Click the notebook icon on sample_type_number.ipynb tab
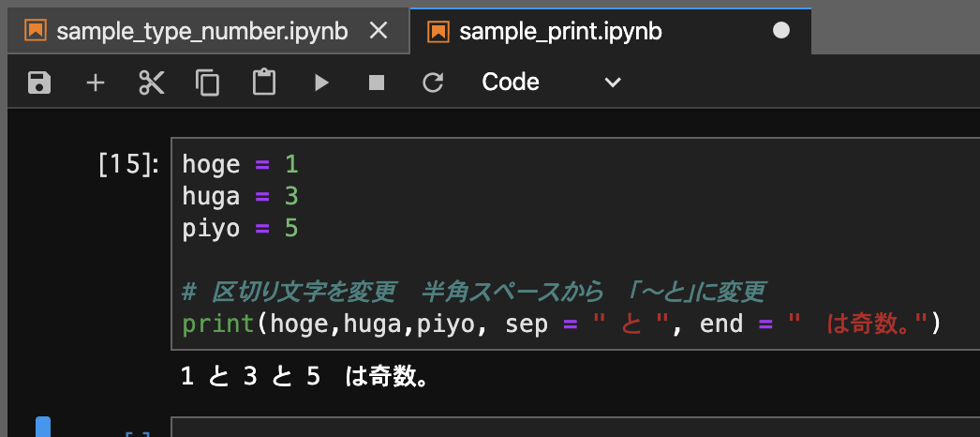This screenshot has width=980, height=437. (35, 31)
